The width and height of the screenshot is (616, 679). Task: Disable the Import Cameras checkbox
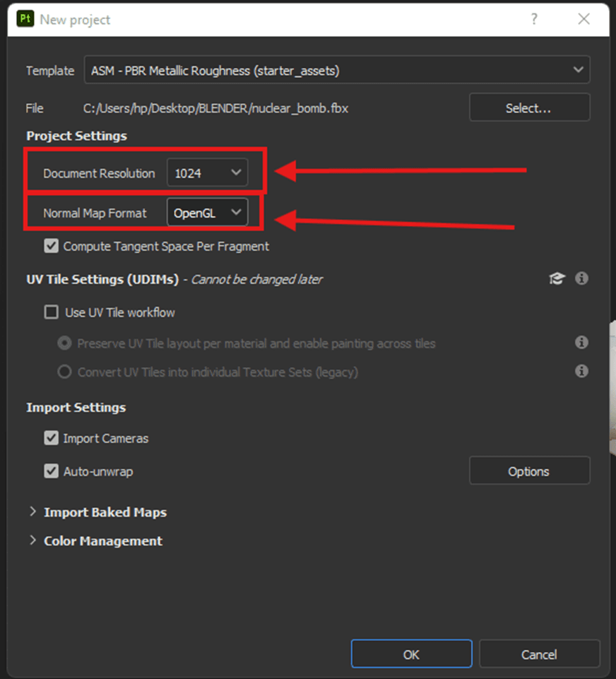pyautogui.click(x=52, y=438)
